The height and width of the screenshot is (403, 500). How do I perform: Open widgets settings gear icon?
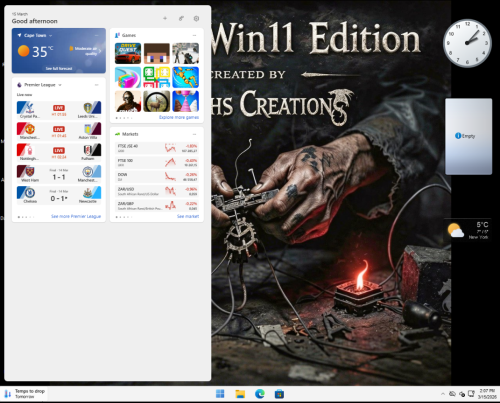coord(196,19)
